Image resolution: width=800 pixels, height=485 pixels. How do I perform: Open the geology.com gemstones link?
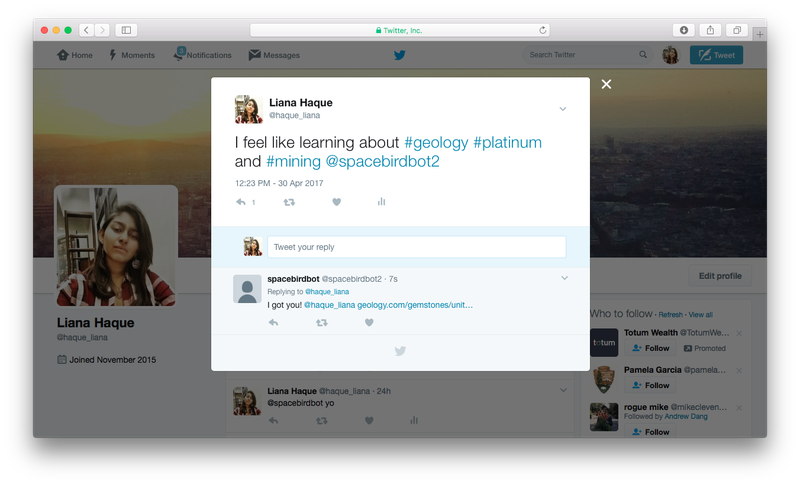pos(414,304)
